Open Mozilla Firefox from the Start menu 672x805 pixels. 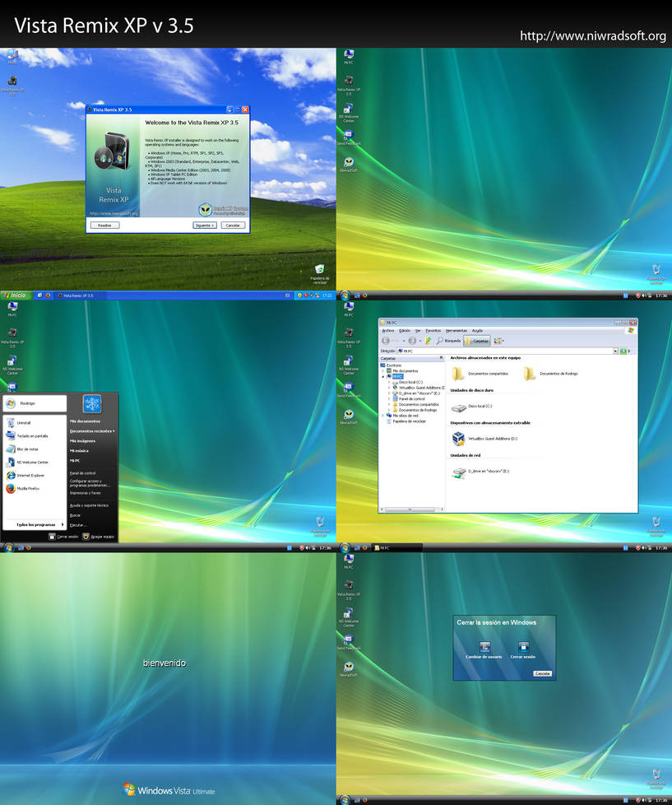coord(29,487)
